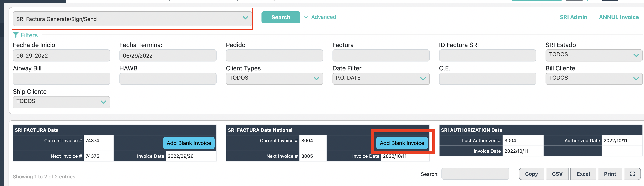Click the Fecha de Inicio date field
Image resolution: width=644 pixels, height=186 pixels.
coord(61,55)
